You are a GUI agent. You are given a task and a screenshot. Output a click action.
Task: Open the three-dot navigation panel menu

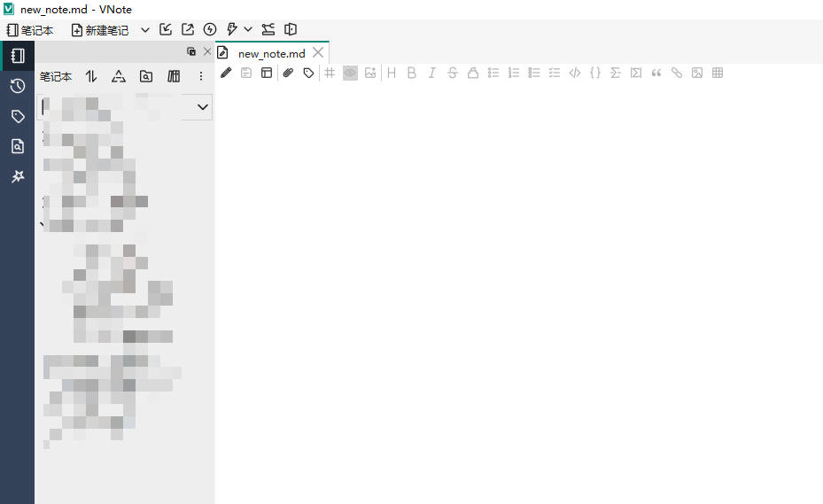(201, 76)
